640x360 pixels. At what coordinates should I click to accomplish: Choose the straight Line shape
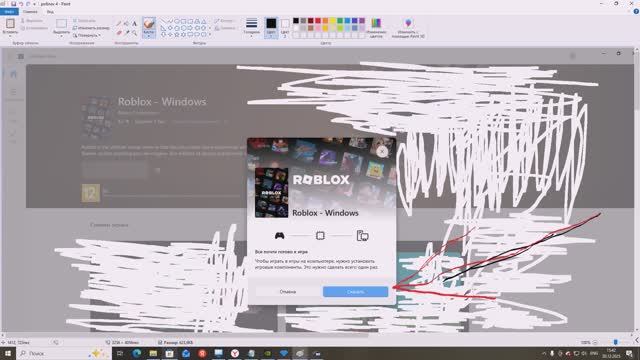[163, 21]
